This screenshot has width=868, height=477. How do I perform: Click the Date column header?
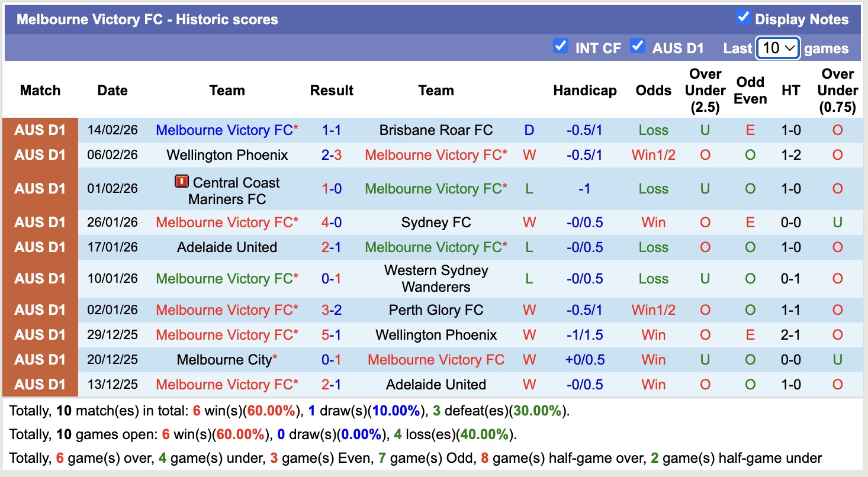click(x=112, y=90)
